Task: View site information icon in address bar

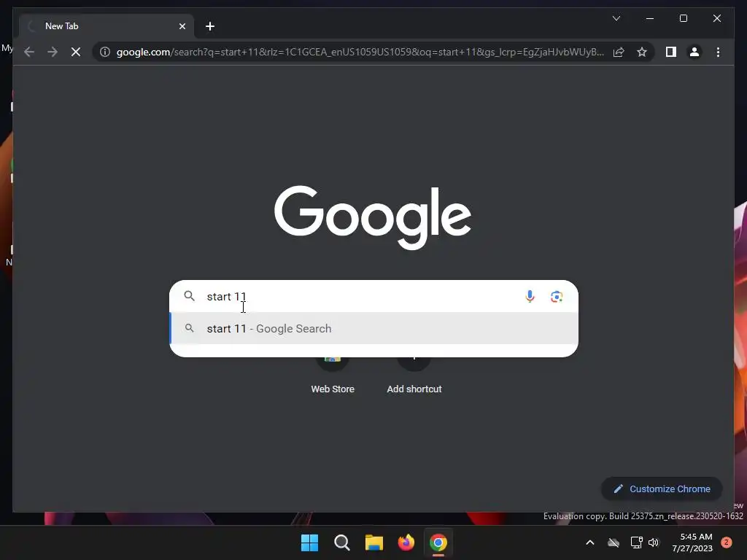Action: click(x=105, y=52)
